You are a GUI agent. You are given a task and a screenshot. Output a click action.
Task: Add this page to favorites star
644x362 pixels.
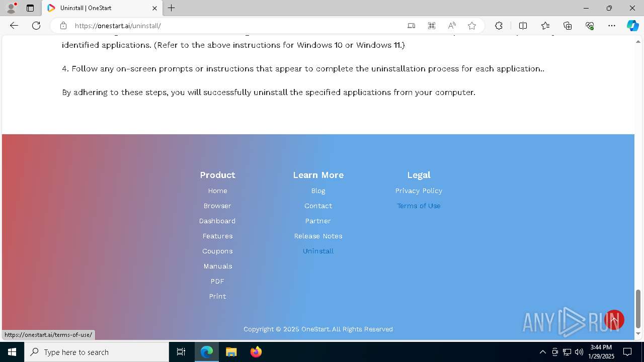coord(472,26)
